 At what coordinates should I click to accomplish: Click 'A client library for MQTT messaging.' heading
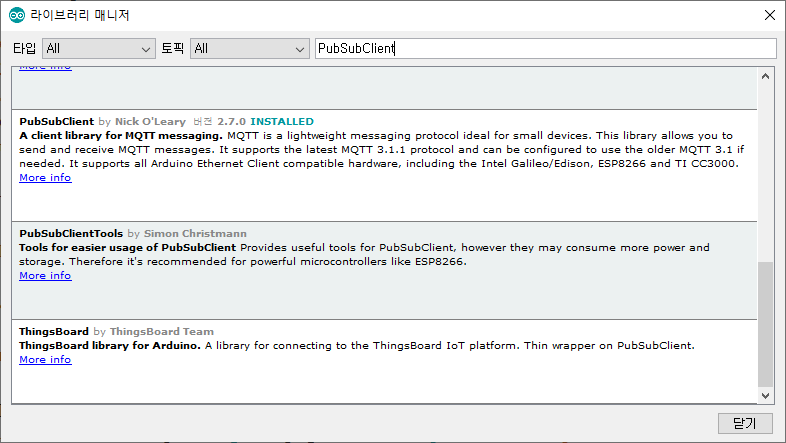[121, 135]
